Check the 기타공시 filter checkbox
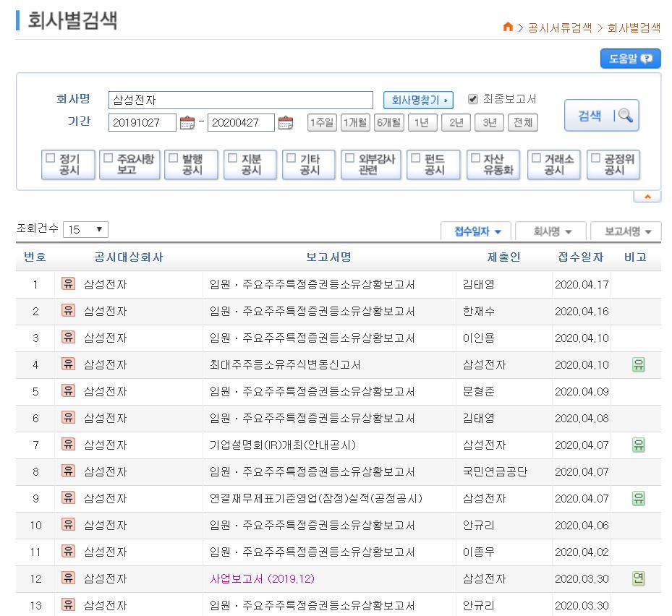 (292, 158)
